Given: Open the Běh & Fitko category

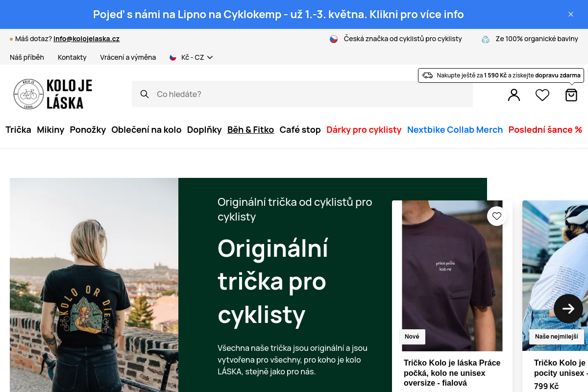Looking at the screenshot, I should coord(250,129).
